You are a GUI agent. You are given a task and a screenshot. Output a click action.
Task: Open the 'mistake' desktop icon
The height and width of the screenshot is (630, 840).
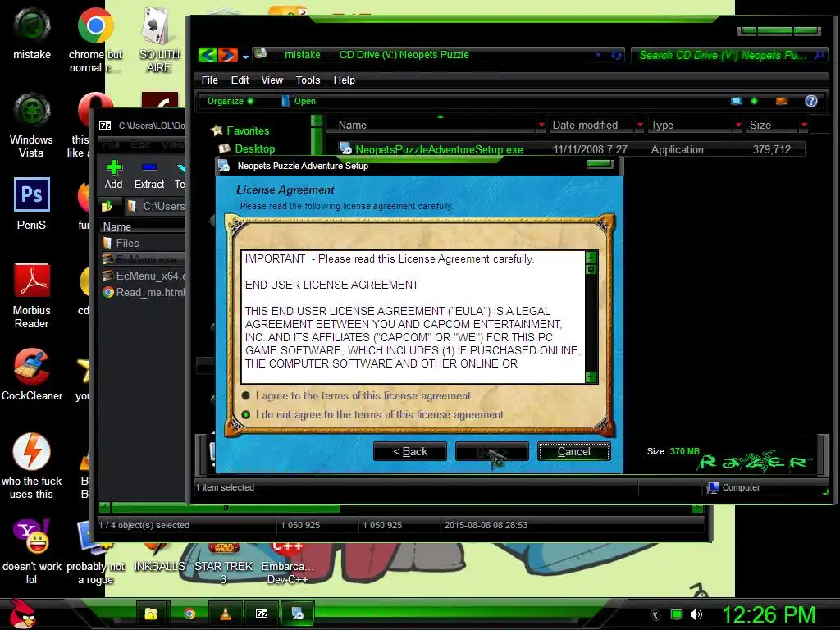pos(32,25)
